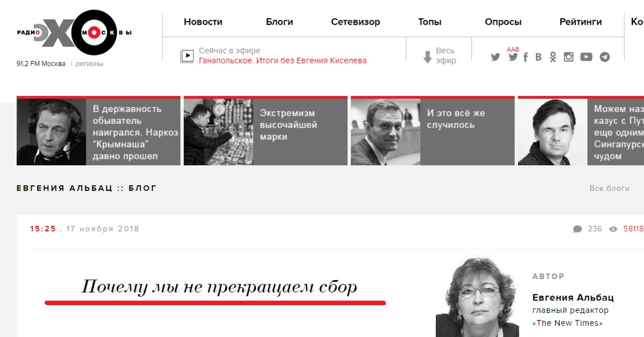Screen dimensions: 644x337
Task: Open the Все блоги link
Action: click(610, 188)
